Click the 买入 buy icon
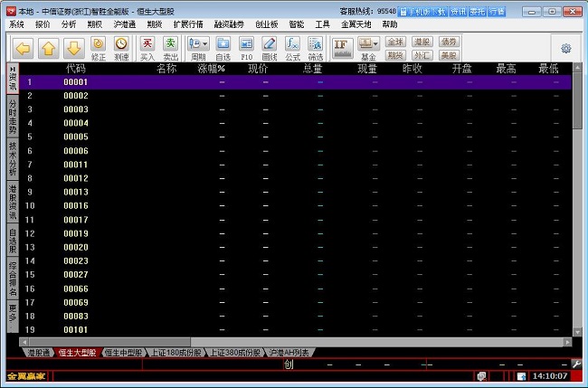Image resolution: width=588 pixels, height=388 pixels. click(147, 49)
